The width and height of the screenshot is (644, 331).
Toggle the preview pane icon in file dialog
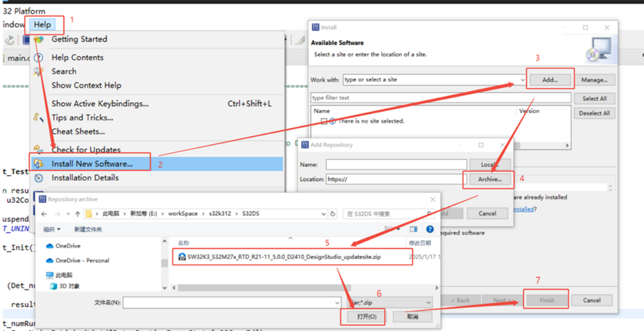tap(414, 230)
